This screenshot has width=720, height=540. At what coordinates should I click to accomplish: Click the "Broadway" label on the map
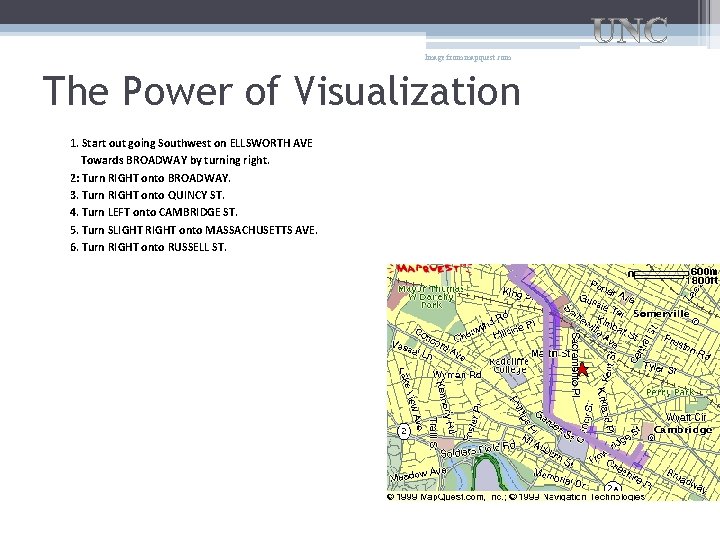click(x=686, y=481)
